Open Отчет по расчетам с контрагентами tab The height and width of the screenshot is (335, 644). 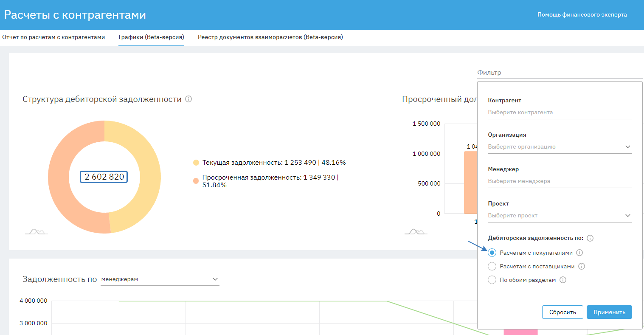pyautogui.click(x=53, y=37)
